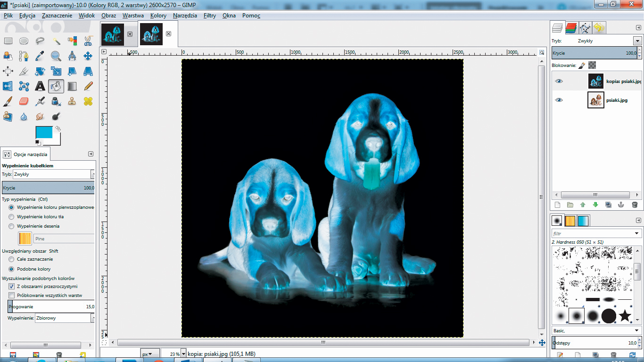Select the Heal tool bandage icon
Viewport: 644px width, 362px height.
(x=88, y=101)
